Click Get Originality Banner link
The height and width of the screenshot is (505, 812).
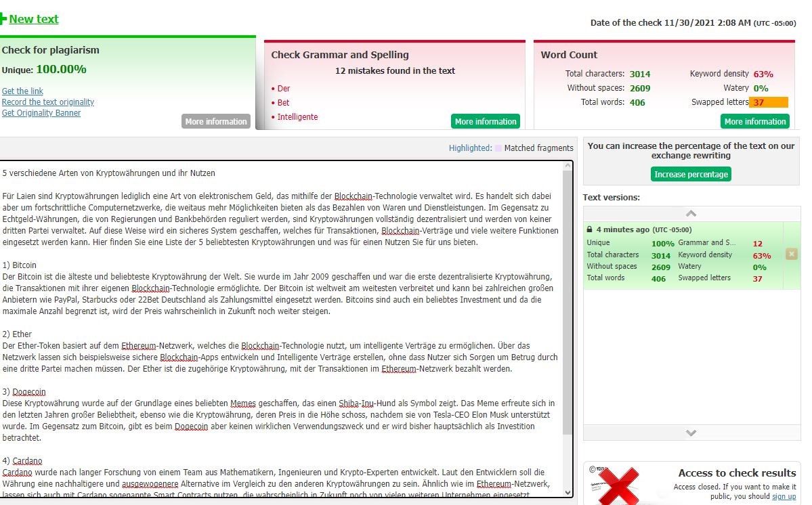[x=41, y=113]
